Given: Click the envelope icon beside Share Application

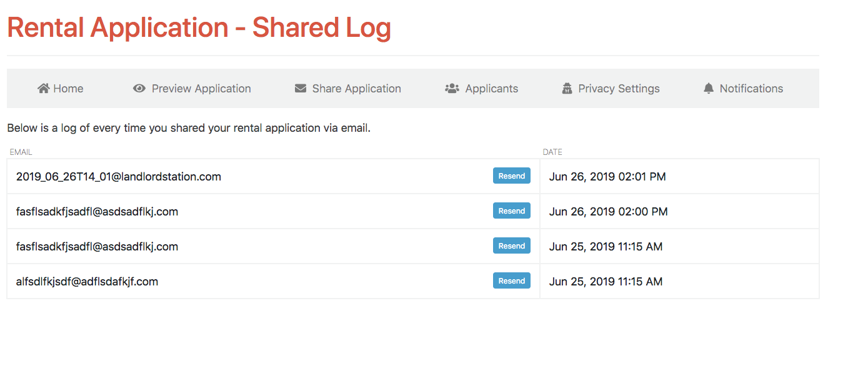Looking at the screenshot, I should pyautogui.click(x=301, y=89).
